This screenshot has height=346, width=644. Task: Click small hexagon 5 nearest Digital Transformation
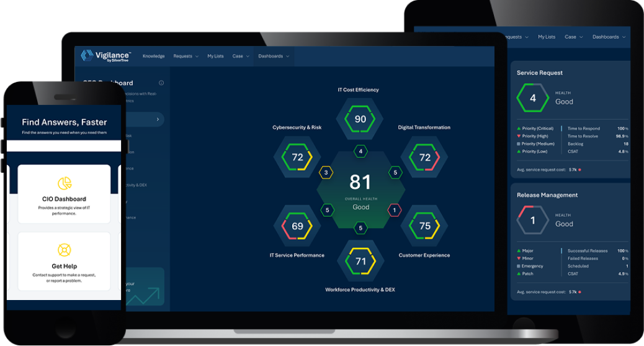(x=395, y=173)
